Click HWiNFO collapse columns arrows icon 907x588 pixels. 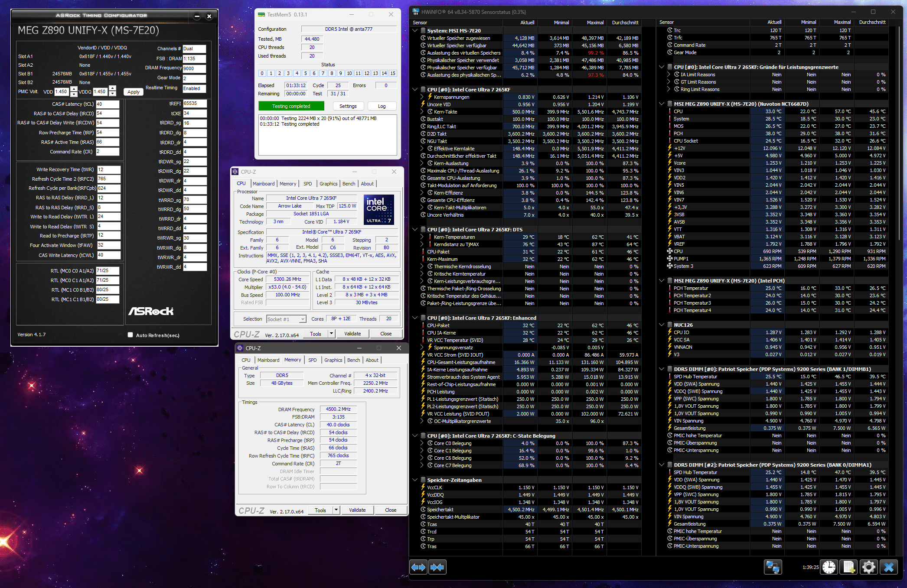click(437, 567)
